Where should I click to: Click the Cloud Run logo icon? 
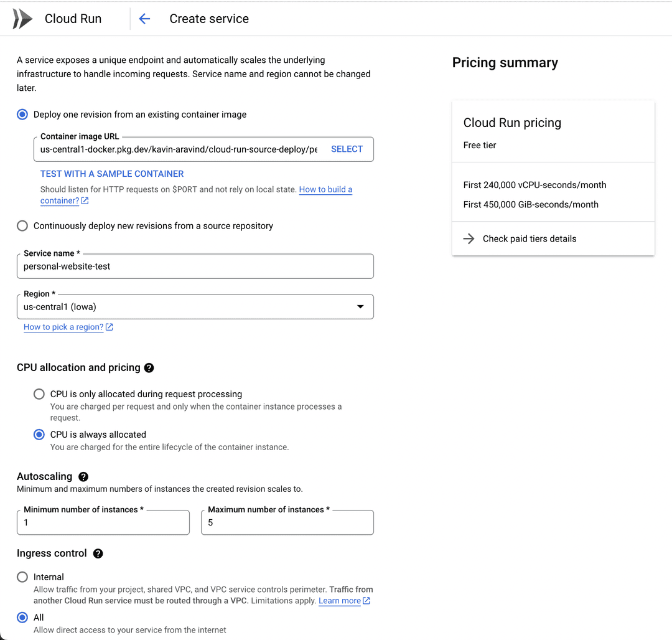click(23, 19)
